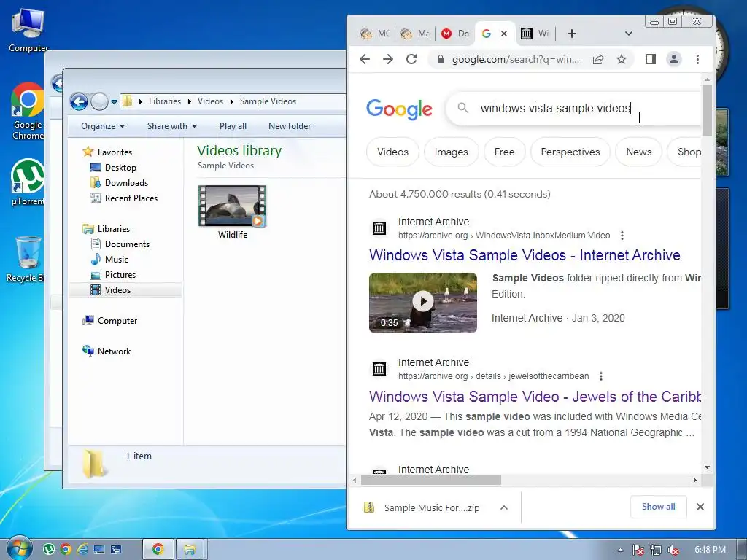Screen dimensions: 747x560
Task: Select Pictures library in navigation pane
Action: pos(120,275)
